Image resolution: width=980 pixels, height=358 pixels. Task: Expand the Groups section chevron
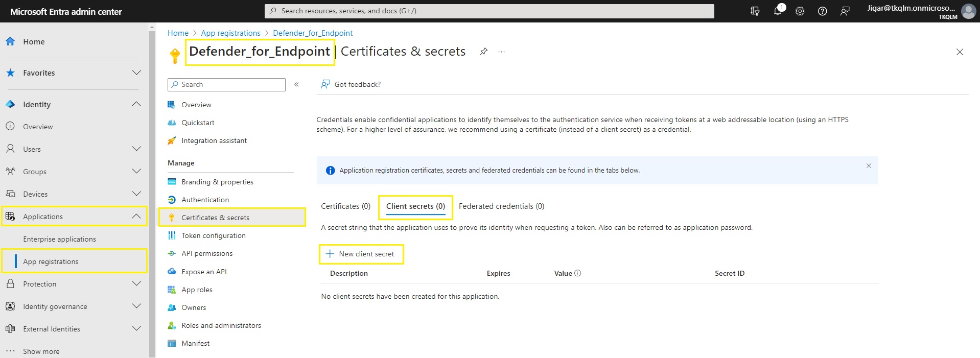tap(136, 171)
